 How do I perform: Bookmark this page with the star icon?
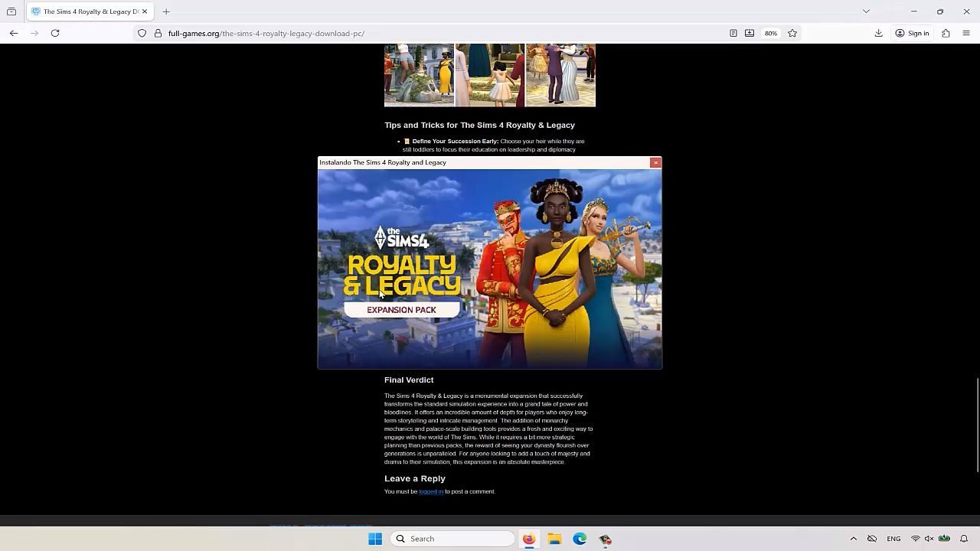[792, 33]
